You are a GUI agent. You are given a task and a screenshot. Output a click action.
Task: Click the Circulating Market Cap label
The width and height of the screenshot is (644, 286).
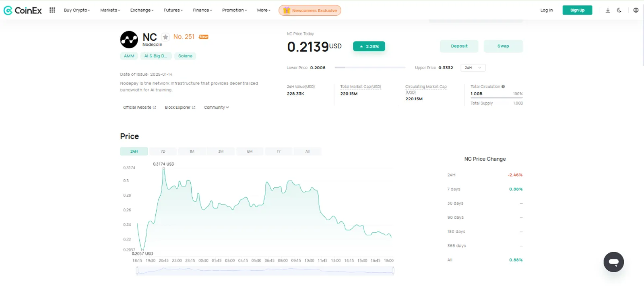pyautogui.click(x=426, y=89)
